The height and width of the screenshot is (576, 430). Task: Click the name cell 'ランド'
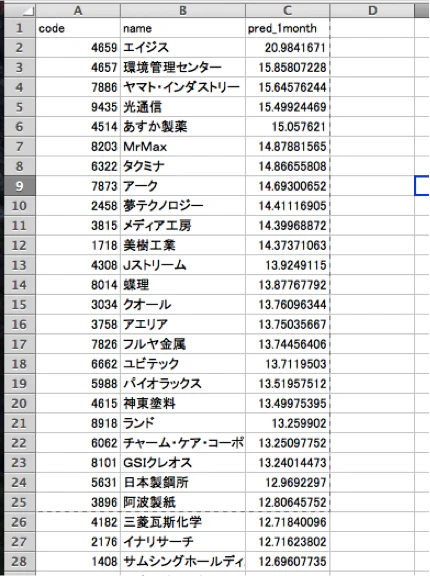(183, 423)
